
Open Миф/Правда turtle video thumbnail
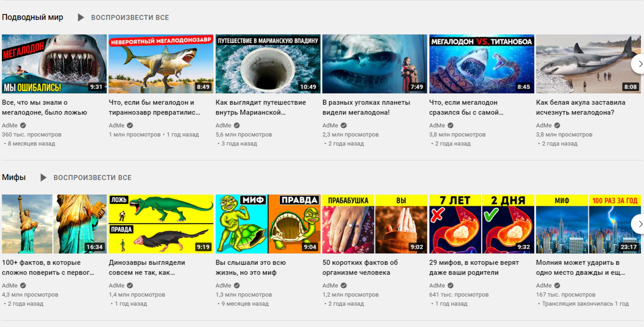[268, 224]
